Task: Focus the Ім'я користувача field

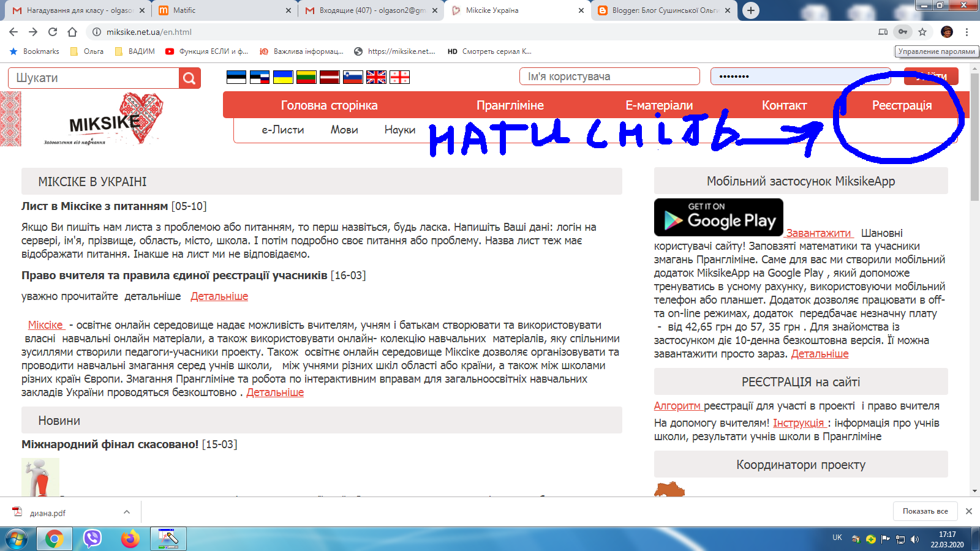Action: pos(609,77)
